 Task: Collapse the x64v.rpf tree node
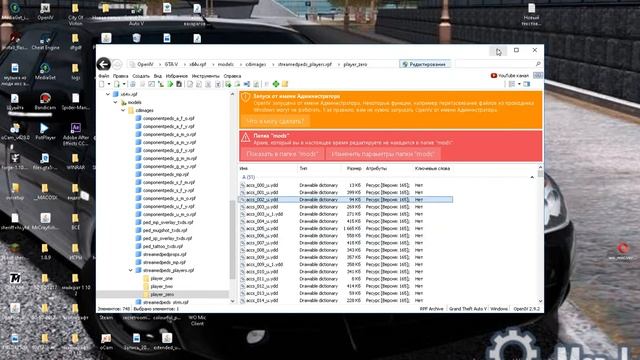click(108, 94)
